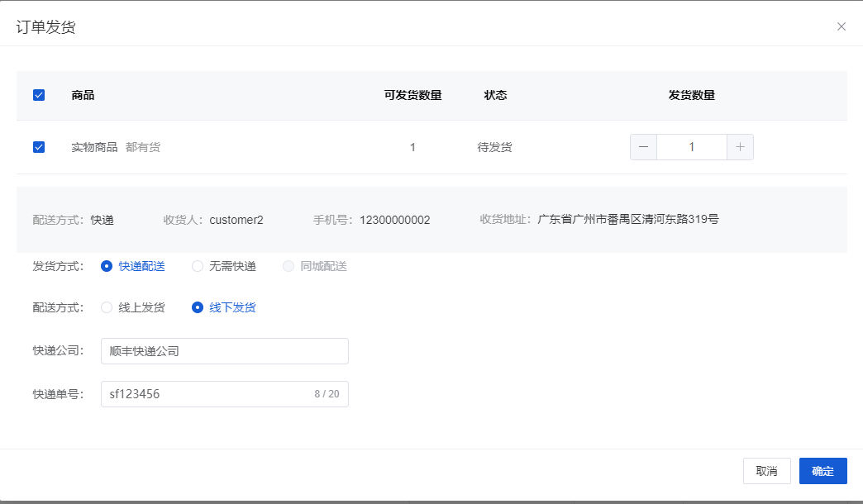Click the phone number 12300000002
863x504 pixels.
click(x=394, y=220)
